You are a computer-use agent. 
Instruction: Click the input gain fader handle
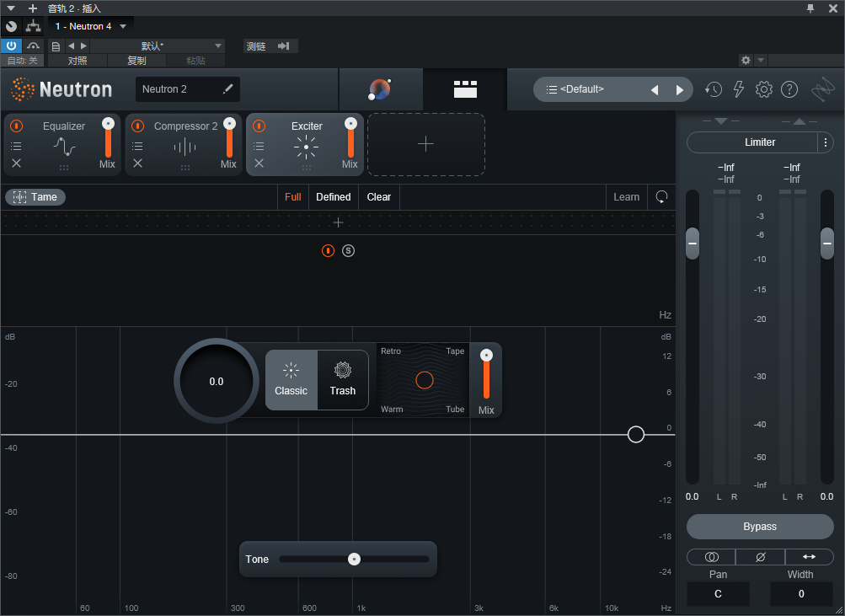tap(693, 243)
